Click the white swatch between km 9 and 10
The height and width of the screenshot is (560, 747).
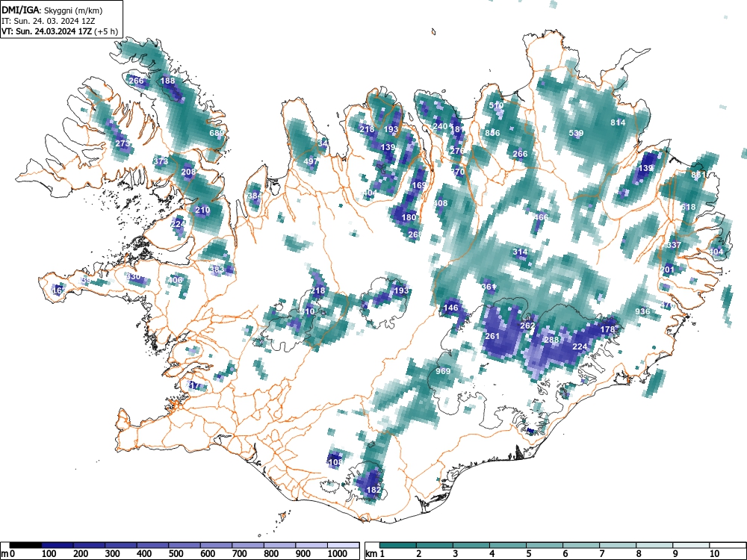tap(691, 545)
